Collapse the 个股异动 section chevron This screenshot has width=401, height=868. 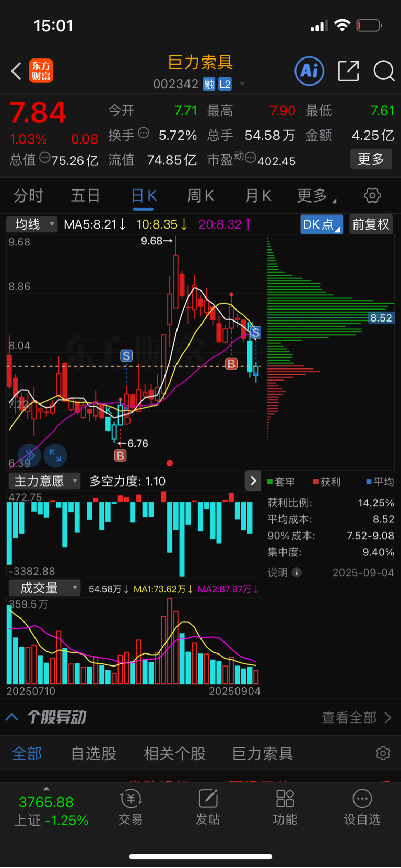[x=12, y=717]
